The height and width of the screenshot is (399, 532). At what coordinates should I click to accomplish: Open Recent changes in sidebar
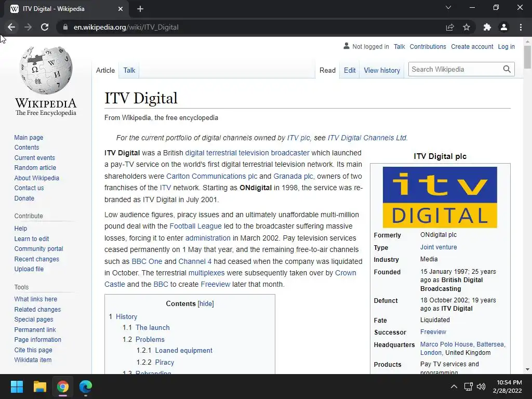(x=37, y=259)
